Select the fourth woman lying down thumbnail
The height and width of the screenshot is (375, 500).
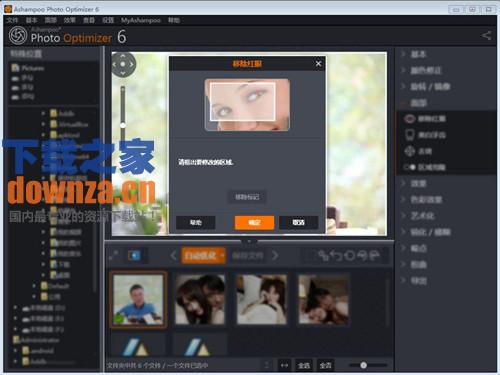(x=323, y=300)
